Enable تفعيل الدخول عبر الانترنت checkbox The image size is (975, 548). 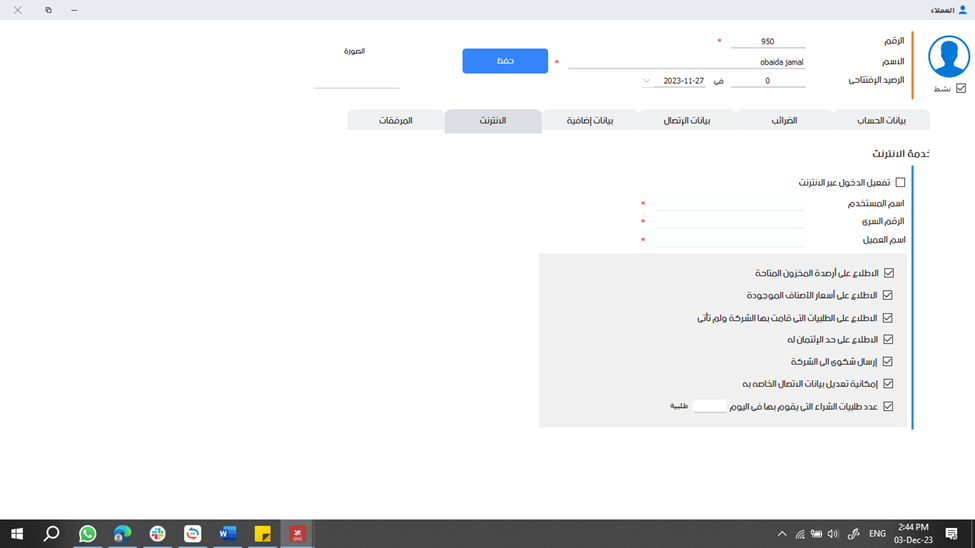pyautogui.click(x=900, y=182)
